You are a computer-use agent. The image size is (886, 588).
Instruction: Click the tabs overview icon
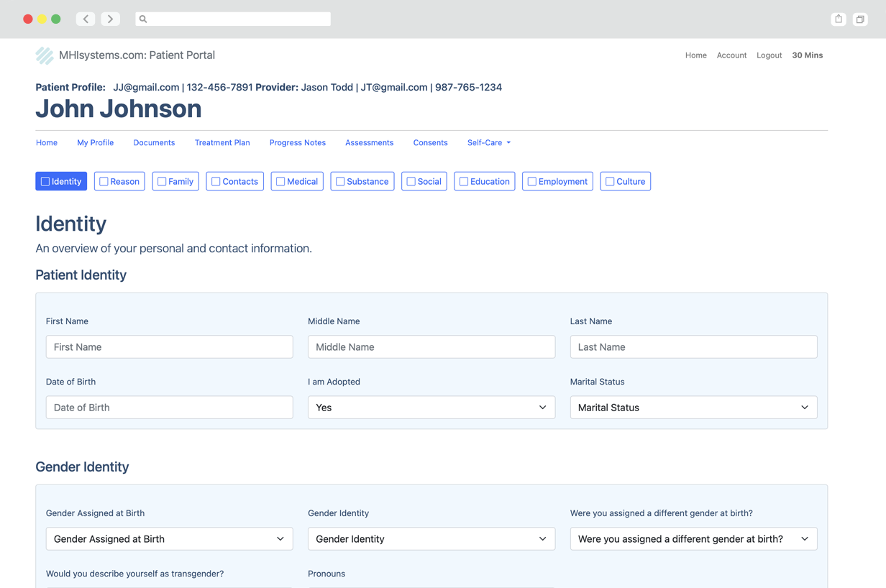(860, 19)
